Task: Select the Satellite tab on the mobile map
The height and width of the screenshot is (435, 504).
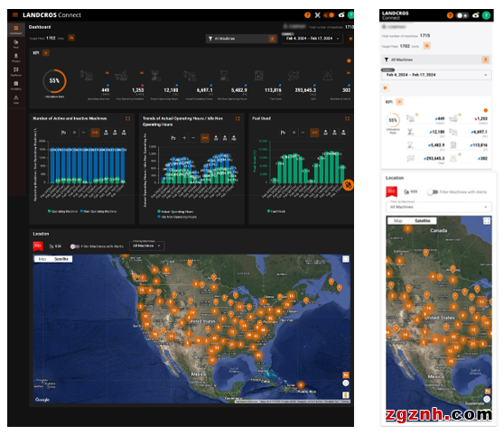Action: coord(423,221)
